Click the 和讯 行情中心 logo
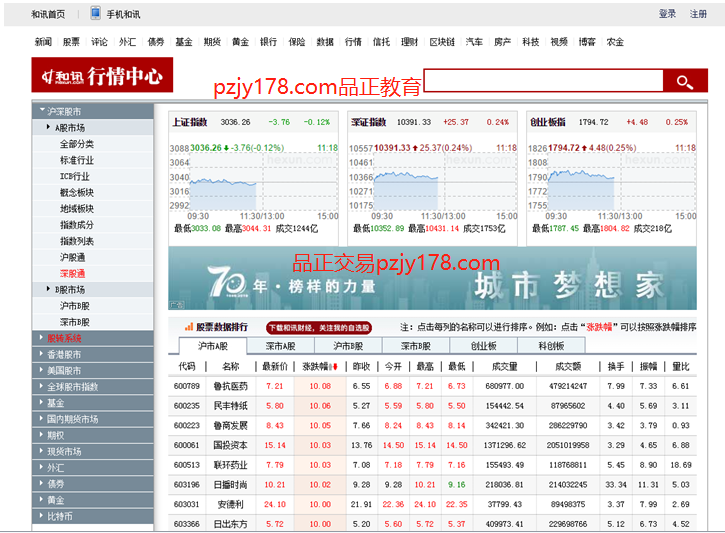 click(x=102, y=75)
